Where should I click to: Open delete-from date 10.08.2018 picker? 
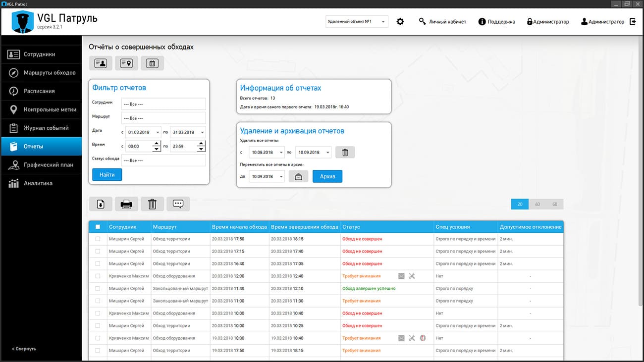(267, 153)
